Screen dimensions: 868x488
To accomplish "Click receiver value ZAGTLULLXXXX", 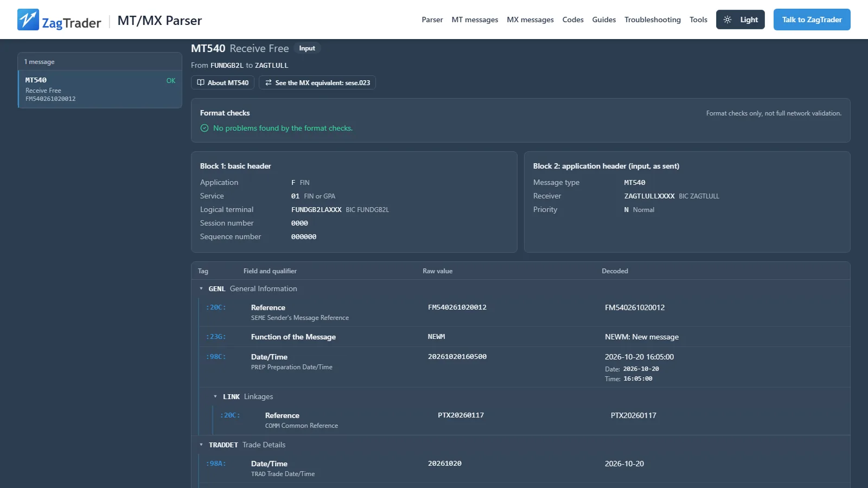I will tap(649, 196).
